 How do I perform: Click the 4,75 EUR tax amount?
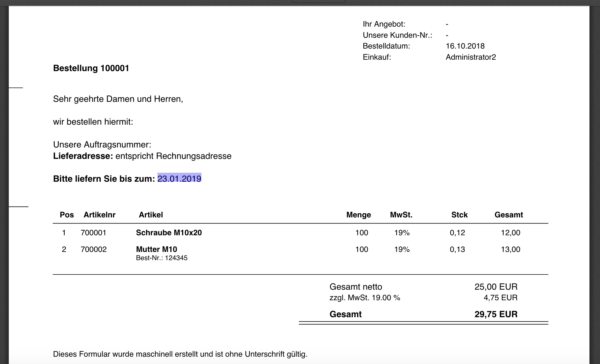pos(500,298)
